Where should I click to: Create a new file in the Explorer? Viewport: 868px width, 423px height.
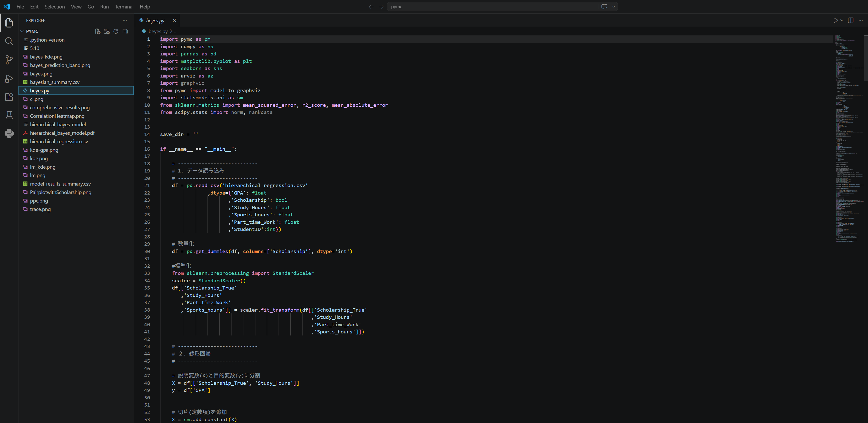(97, 31)
